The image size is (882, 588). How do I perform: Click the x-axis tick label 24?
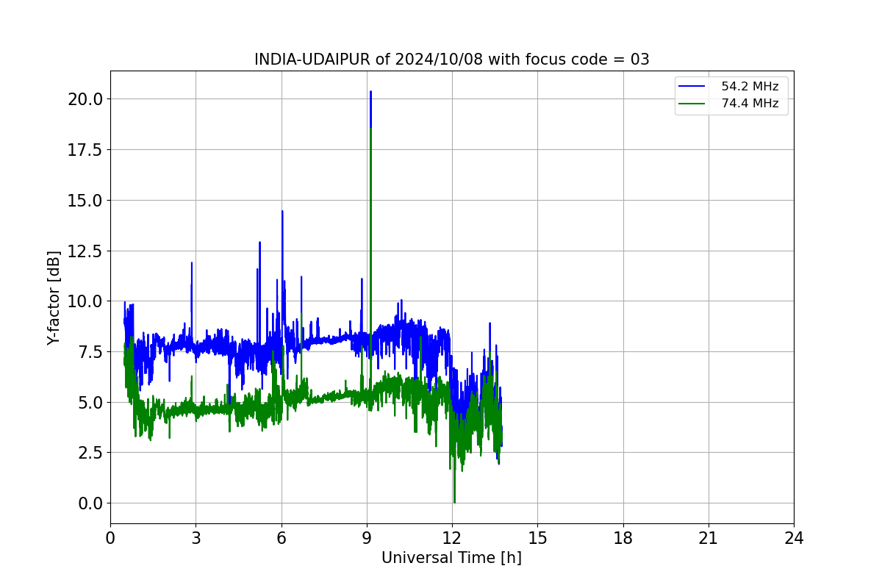pos(794,538)
